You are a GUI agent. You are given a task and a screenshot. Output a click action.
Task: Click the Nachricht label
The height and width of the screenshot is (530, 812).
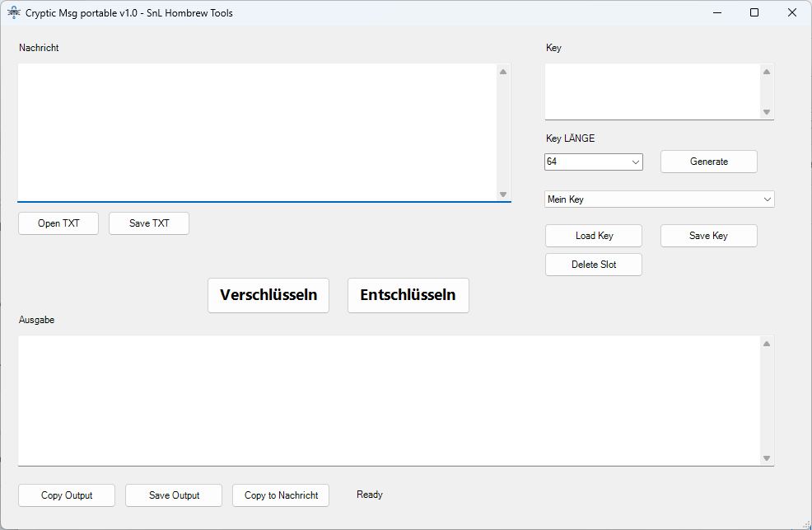tap(39, 48)
